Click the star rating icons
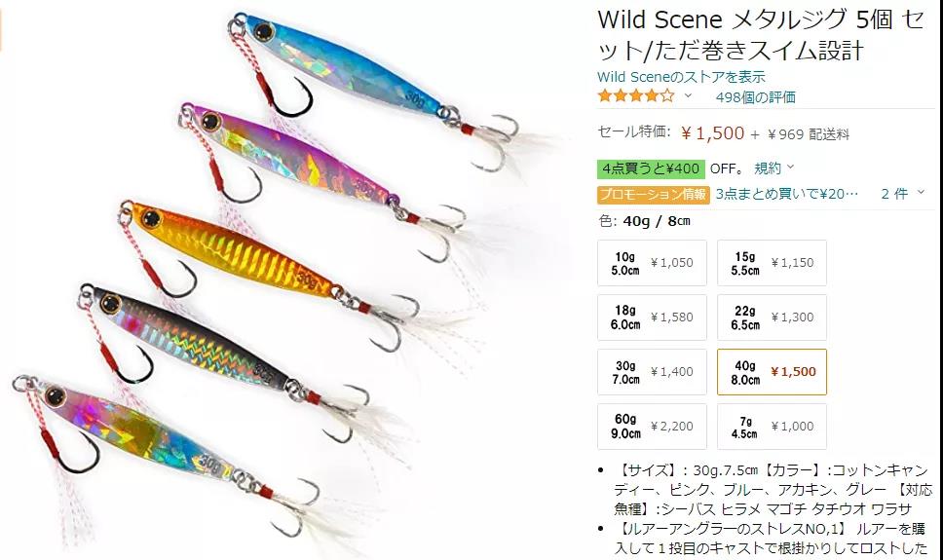Screen dimensions: 943x560 click(x=636, y=95)
